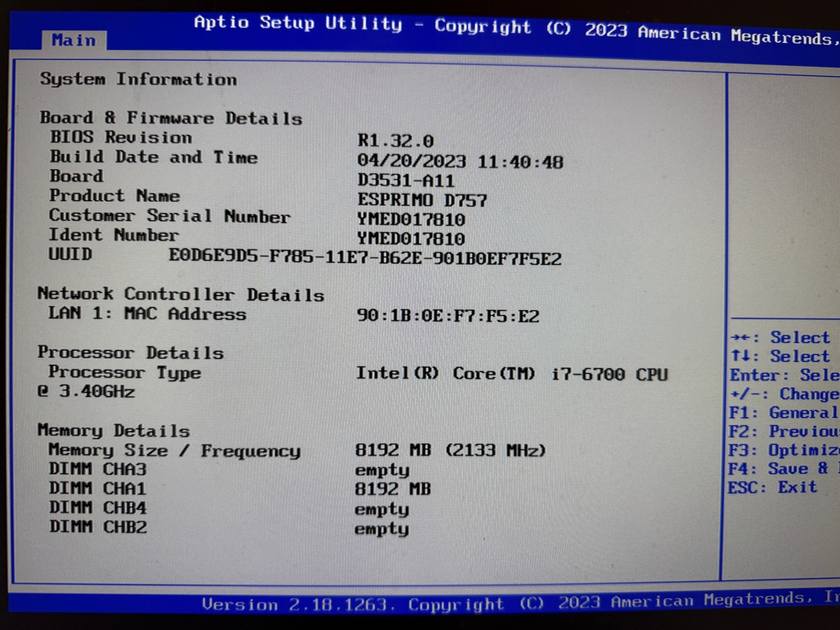Click the Enter: Select key hint
The height and width of the screenshot is (630, 840).
pos(785,375)
